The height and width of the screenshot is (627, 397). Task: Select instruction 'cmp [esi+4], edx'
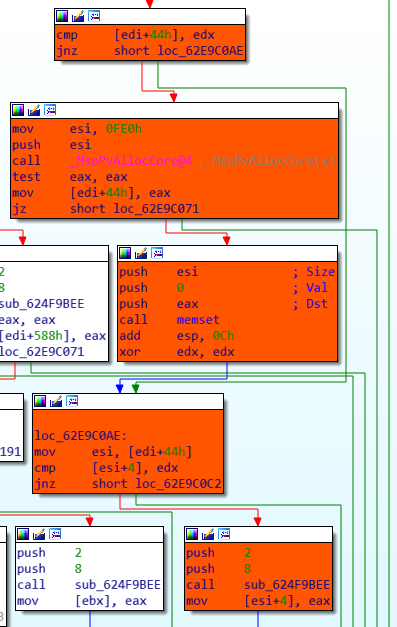click(x=106, y=468)
